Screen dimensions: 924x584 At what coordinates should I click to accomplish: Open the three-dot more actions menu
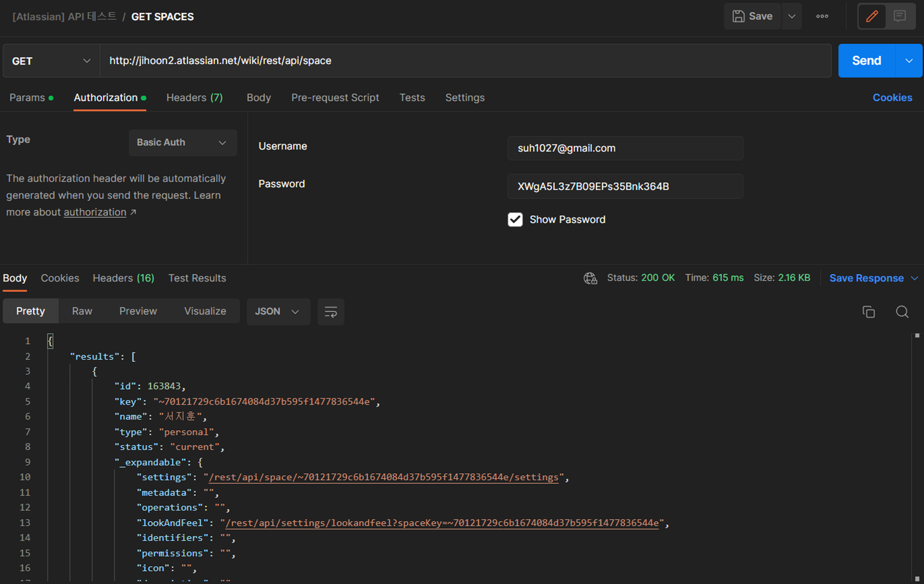coord(822,16)
